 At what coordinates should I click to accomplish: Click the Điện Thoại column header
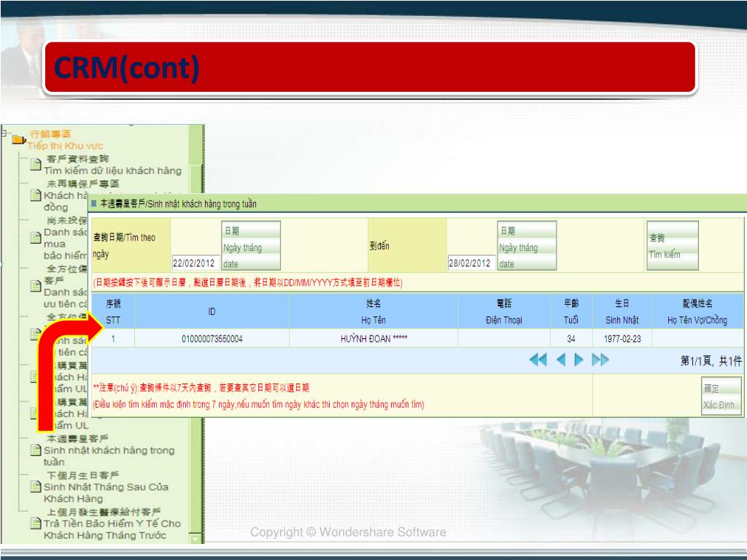[x=504, y=311]
